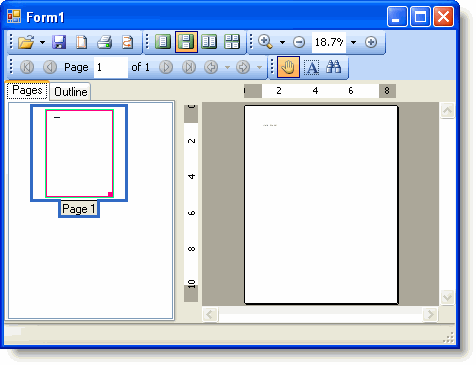Switch to single page view mode
This screenshot has width=476, height=365.
pyautogui.click(x=163, y=42)
